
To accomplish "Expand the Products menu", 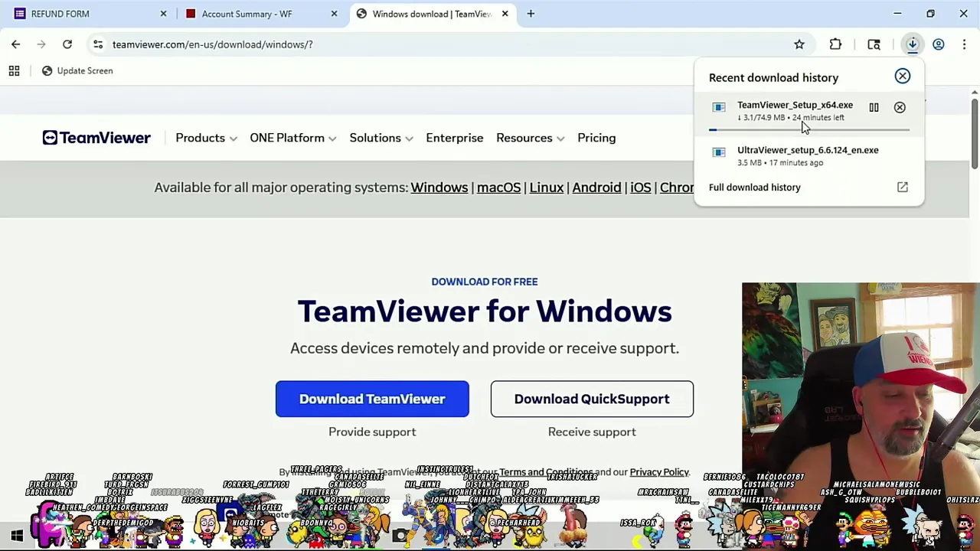I will pyautogui.click(x=206, y=138).
